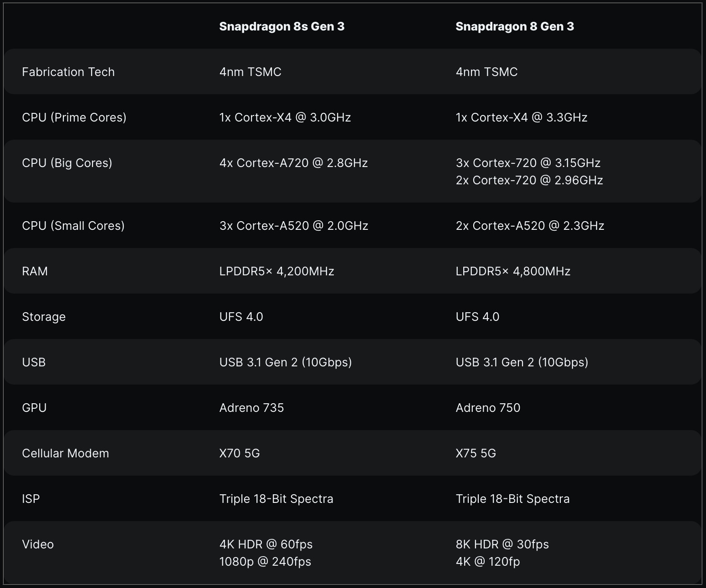Click the Snapdragon 8 Gen 3 column header
706x588 pixels.
coord(515,26)
